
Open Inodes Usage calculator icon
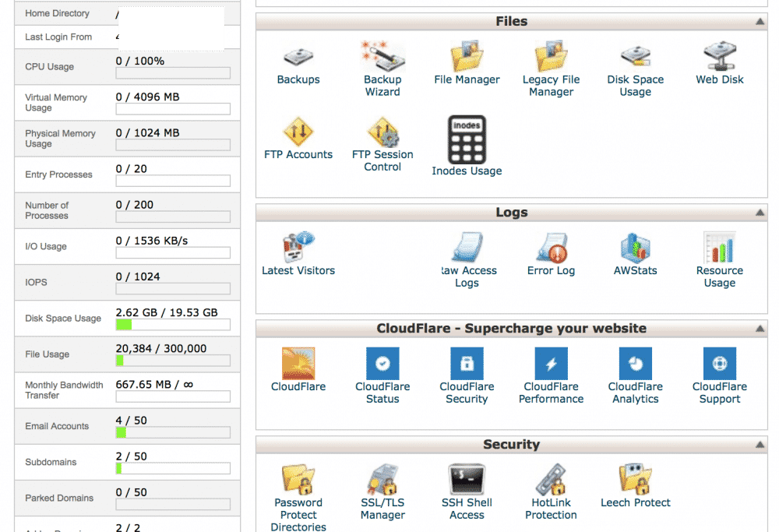coord(467,139)
